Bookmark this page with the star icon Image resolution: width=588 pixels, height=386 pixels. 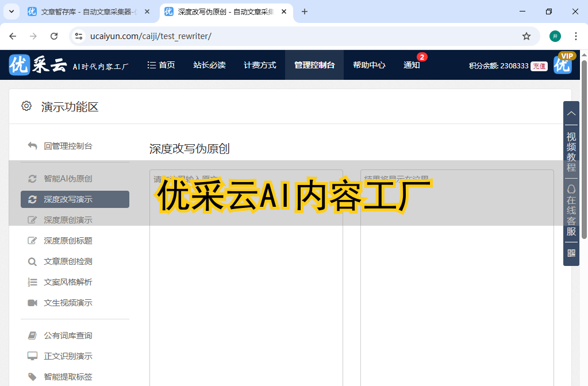526,36
